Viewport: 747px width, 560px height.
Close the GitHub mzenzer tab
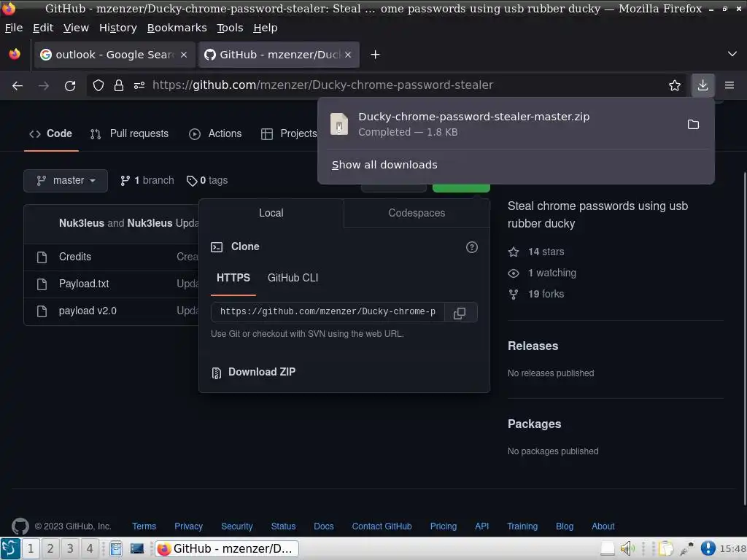(x=348, y=55)
